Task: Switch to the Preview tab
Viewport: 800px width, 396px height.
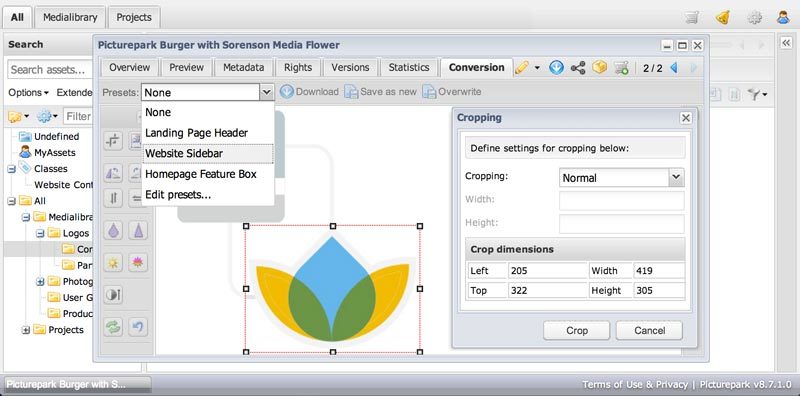Action: point(186,67)
